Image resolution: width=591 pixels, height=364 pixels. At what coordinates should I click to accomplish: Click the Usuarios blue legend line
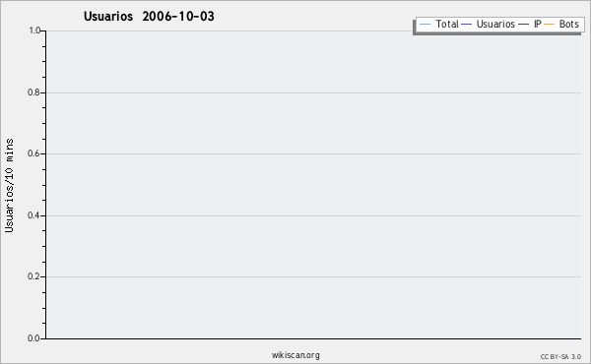(467, 25)
